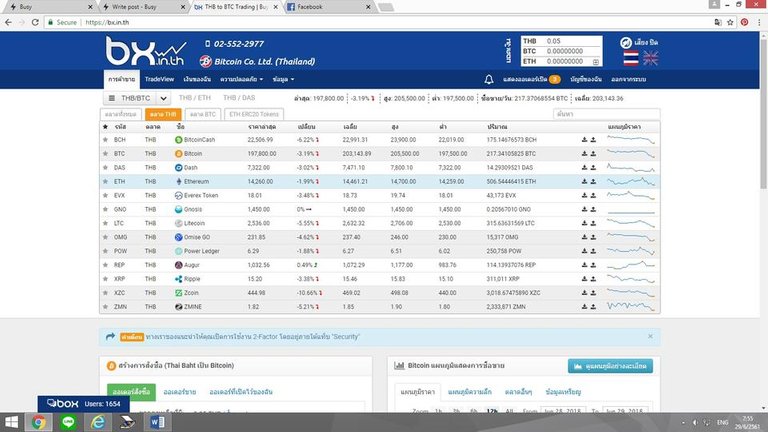Click the Omise GO coin icon

179,237
